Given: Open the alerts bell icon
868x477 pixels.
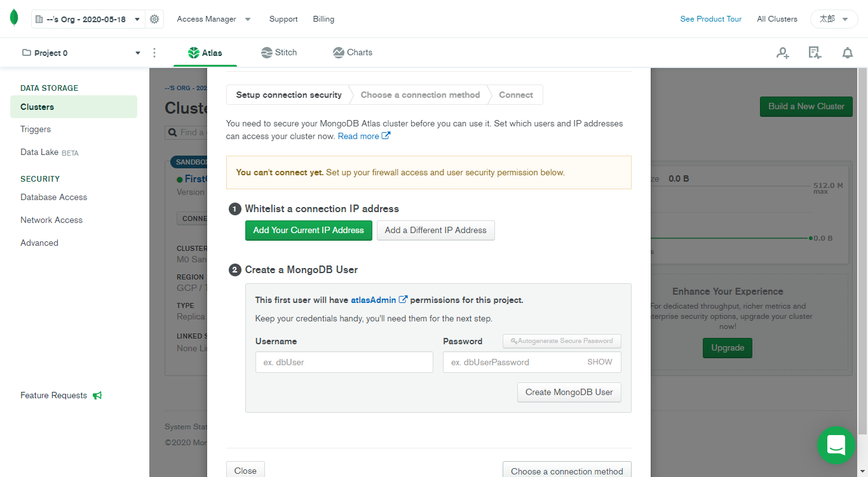Looking at the screenshot, I should pyautogui.click(x=847, y=53).
